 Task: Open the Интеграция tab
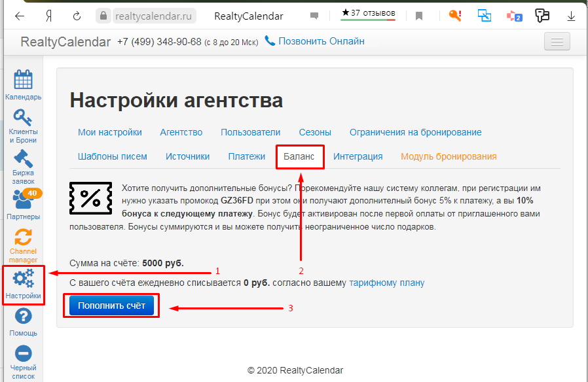click(358, 156)
